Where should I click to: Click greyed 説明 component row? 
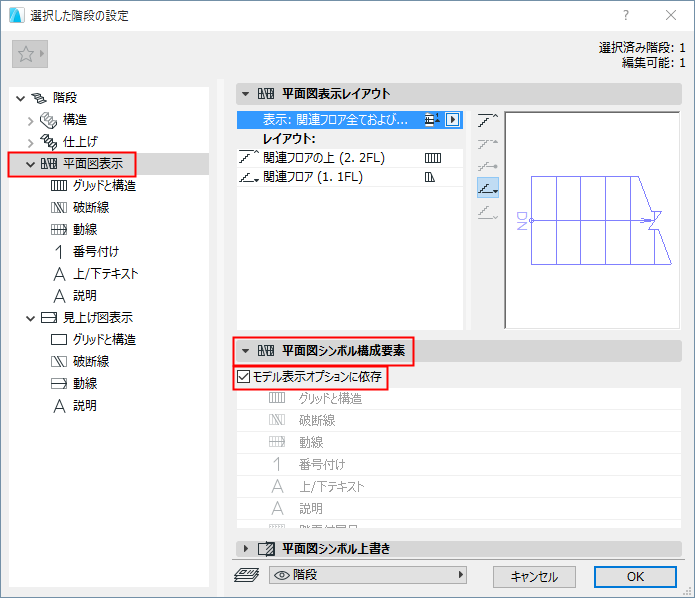tap(459, 508)
